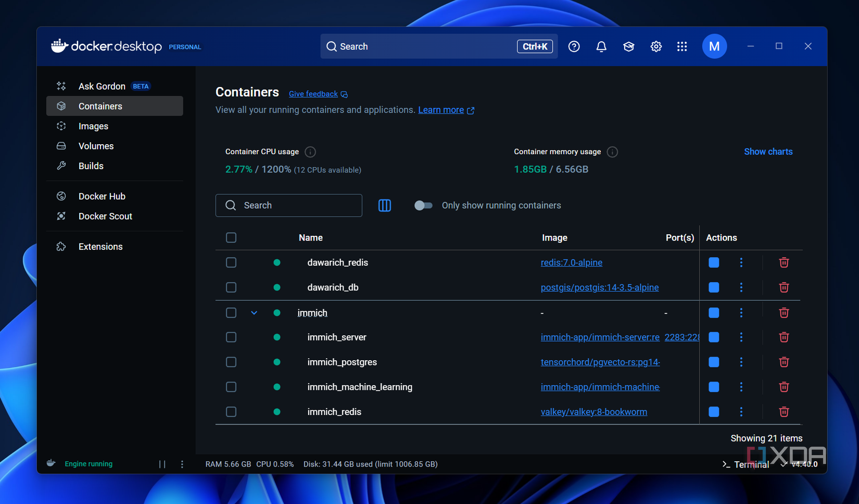The width and height of the screenshot is (859, 504).
Task: Delete the immich_redis container
Action: click(784, 412)
